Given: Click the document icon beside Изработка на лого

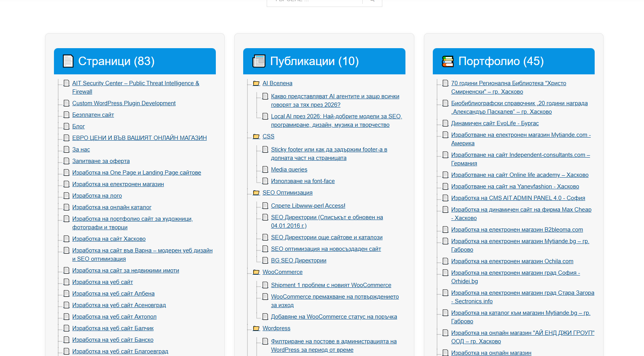Looking at the screenshot, I should 66,195.
